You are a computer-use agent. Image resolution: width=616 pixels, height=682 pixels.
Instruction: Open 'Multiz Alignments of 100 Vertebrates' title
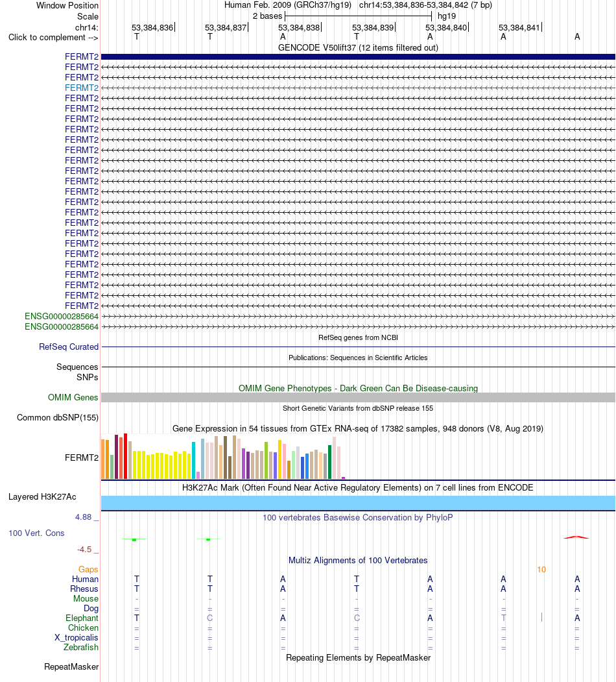(358, 561)
